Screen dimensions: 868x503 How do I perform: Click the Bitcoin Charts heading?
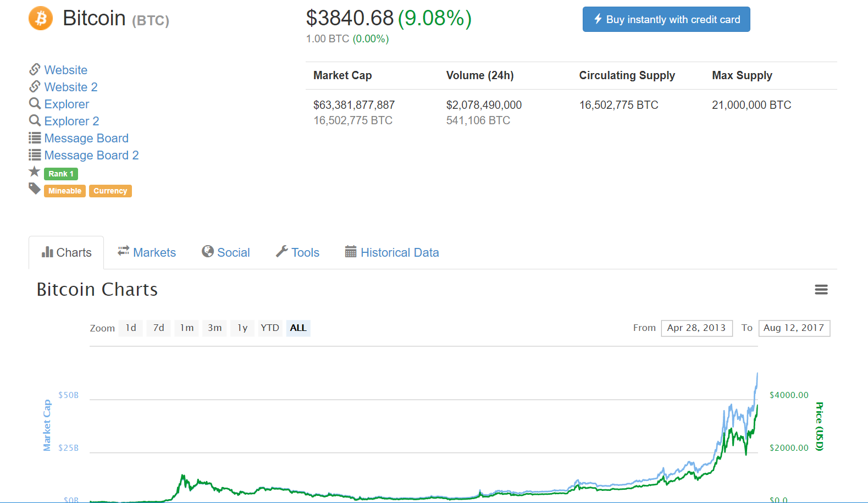coord(97,289)
